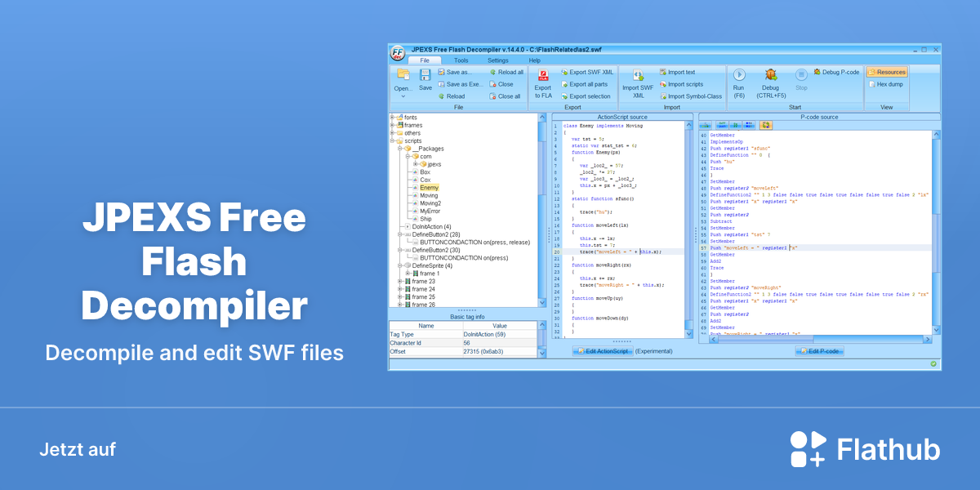
Task: Toggle the Resources view button
Action: click(887, 72)
